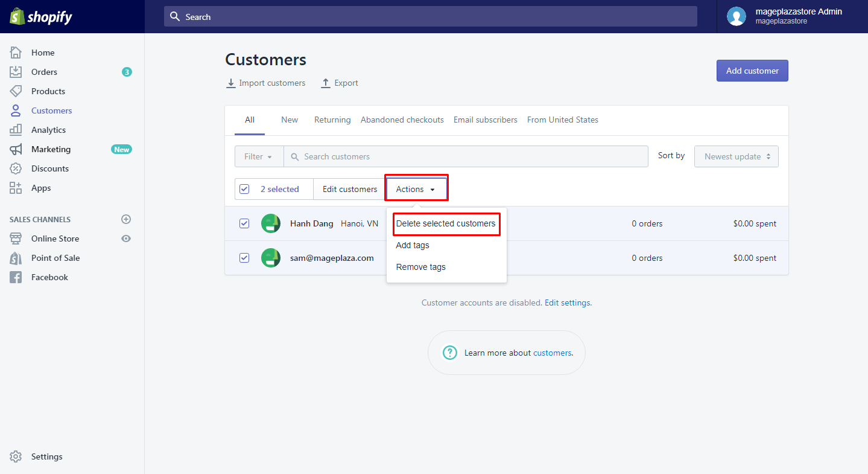Click the Orders inbox icon
This screenshot has width=868, height=474.
coord(16,72)
